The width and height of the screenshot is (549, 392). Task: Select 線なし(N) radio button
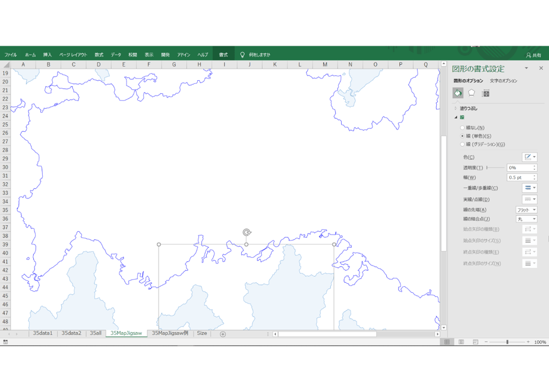(462, 128)
